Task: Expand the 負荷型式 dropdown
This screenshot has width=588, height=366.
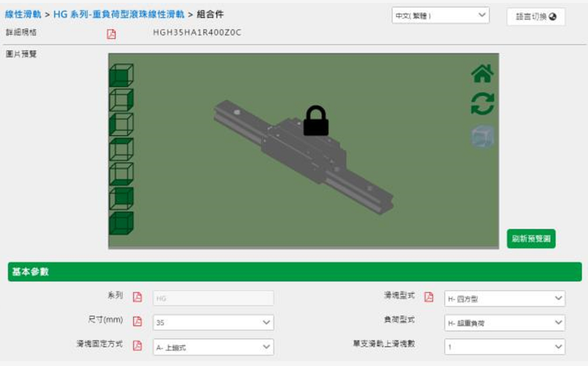Action: point(504,323)
